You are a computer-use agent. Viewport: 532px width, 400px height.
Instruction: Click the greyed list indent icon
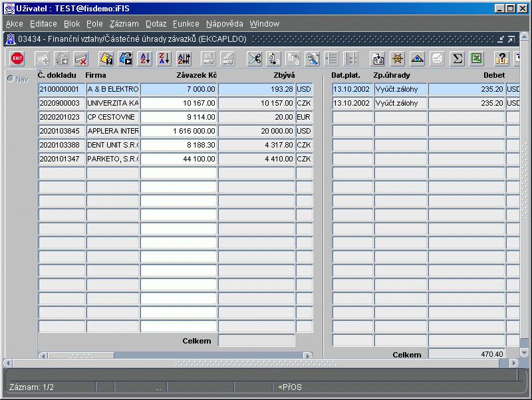[x=331, y=59]
